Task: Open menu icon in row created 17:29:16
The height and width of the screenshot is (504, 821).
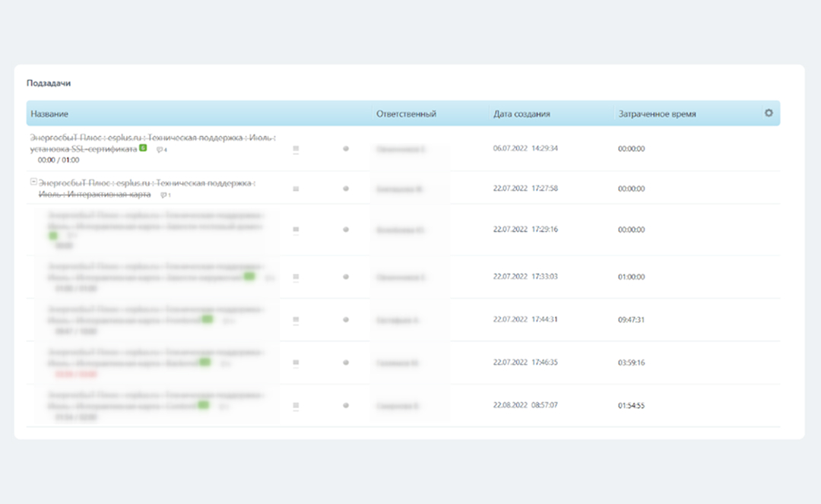Action: click(296, 230)
